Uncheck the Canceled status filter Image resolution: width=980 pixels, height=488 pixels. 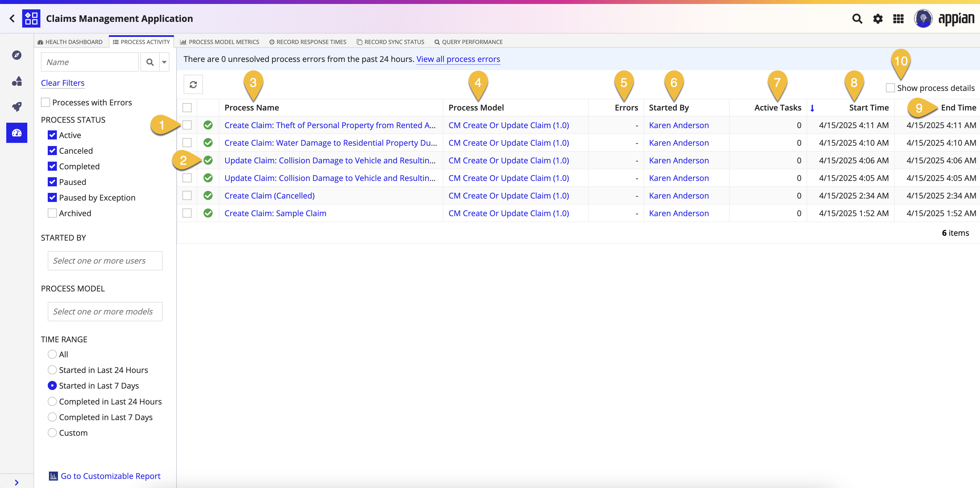pos(53,151)
